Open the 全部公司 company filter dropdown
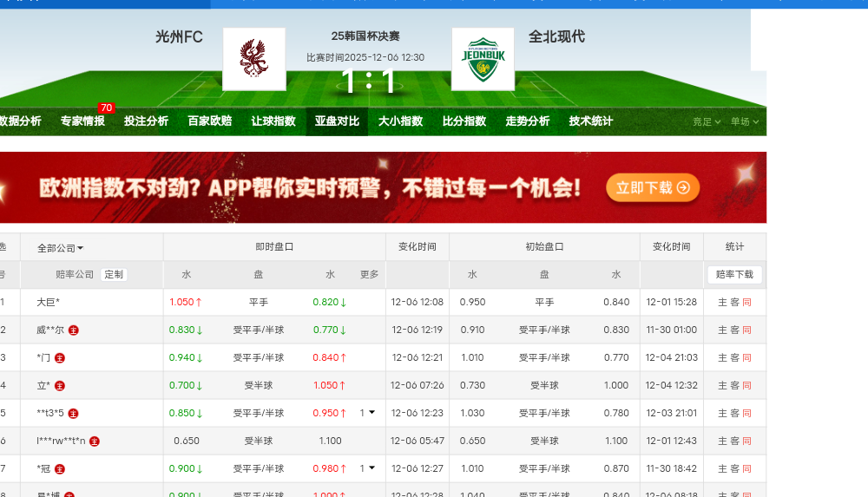 tap(61, 248)
